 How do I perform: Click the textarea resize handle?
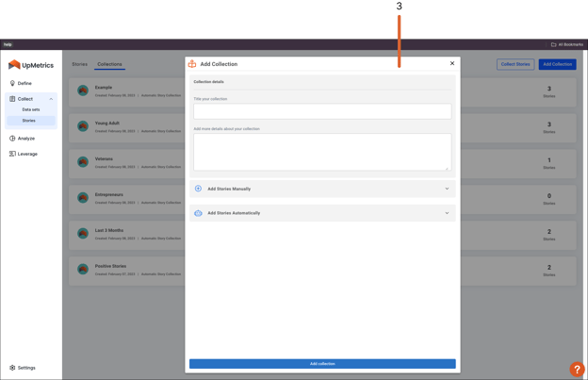click(x=447, y=168)
